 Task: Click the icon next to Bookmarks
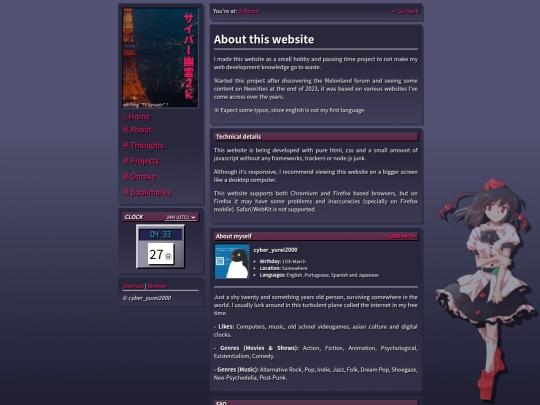tap(125, 191)
